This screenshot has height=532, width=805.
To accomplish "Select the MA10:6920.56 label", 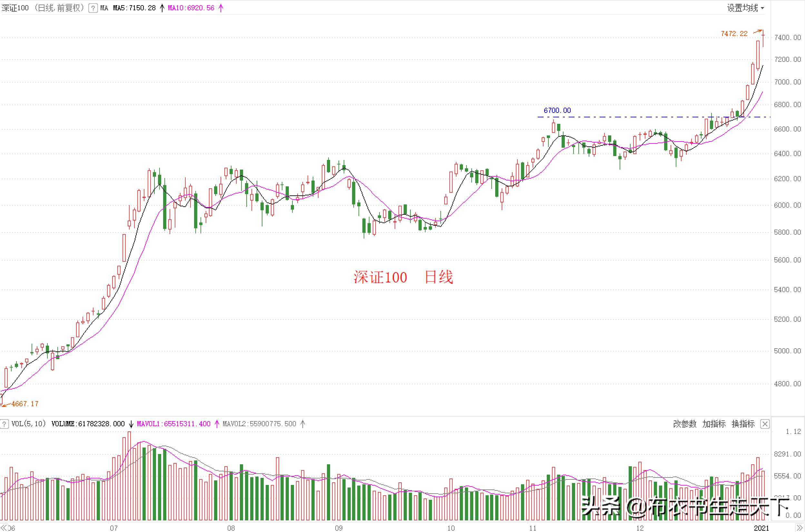I will pyautogui.click(x=191, y=8).
